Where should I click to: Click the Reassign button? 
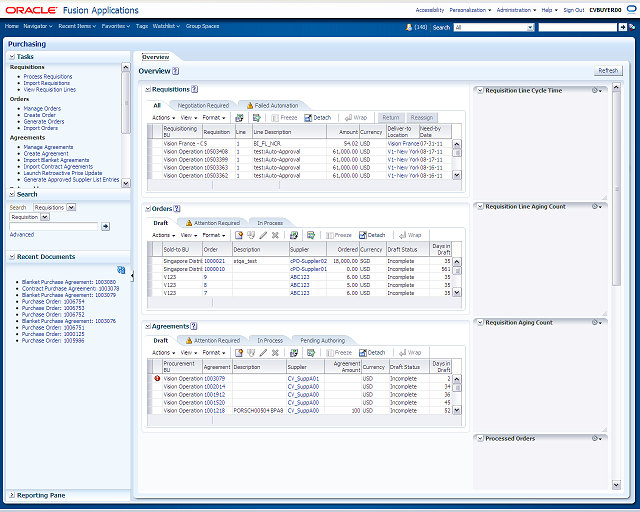[422, 118]
